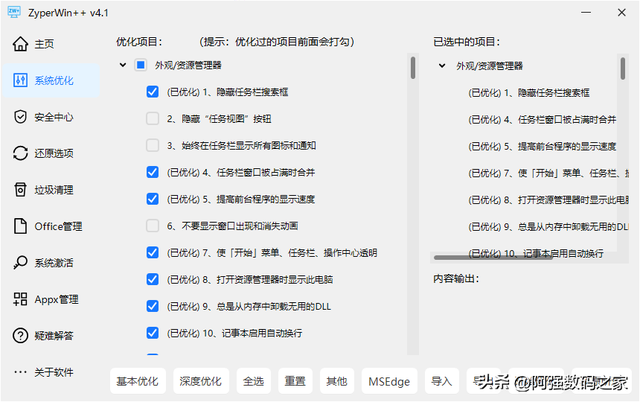
Task: Uncheck 4、任务栏窗口被占满时合并 checkbox
Action: [x=153, y=172]
